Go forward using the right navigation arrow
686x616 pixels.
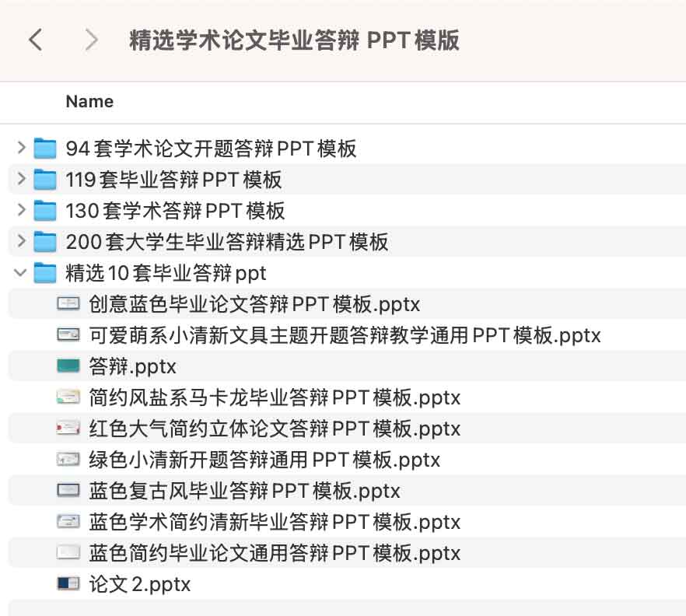point(92,40)
